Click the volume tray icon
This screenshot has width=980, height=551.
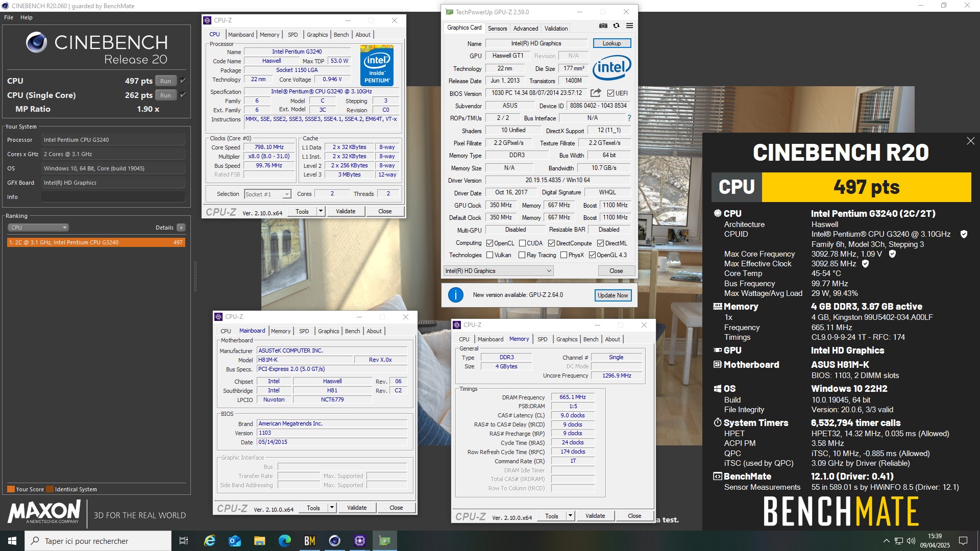point(911,541)
